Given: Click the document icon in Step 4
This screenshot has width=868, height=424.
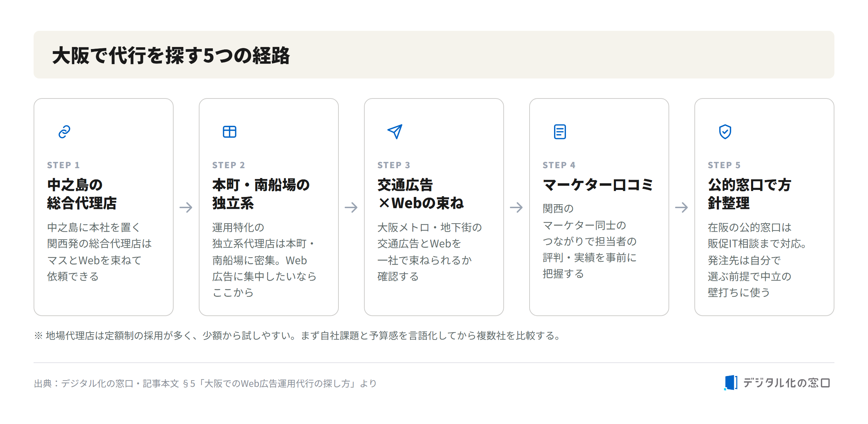Looking at the screenshot, I should [x=560, y=132].
